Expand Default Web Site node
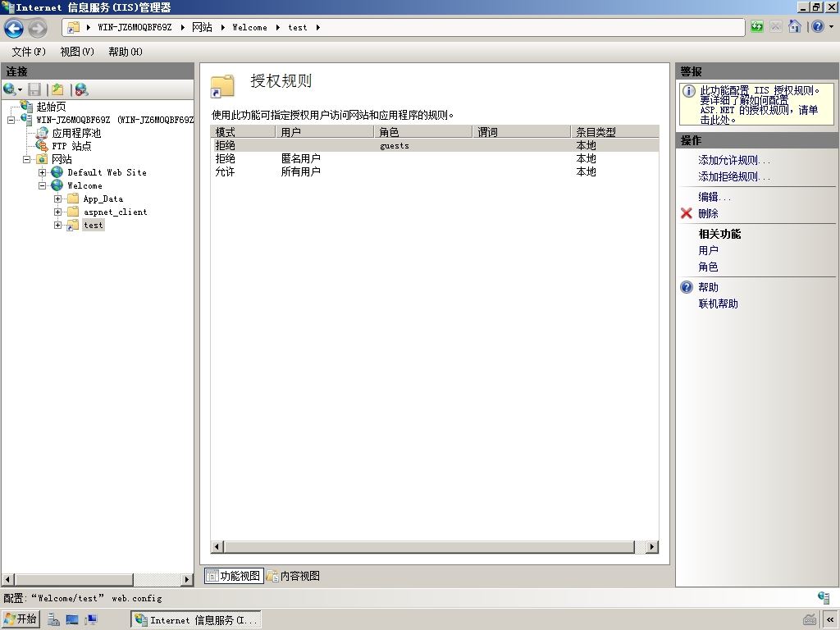 (x=42, y=172)
